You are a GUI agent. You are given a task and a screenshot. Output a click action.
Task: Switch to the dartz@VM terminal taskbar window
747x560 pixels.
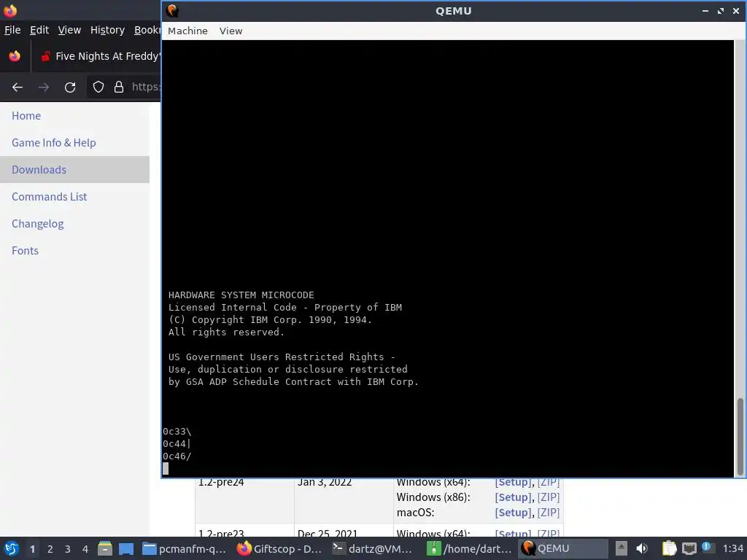373,548
